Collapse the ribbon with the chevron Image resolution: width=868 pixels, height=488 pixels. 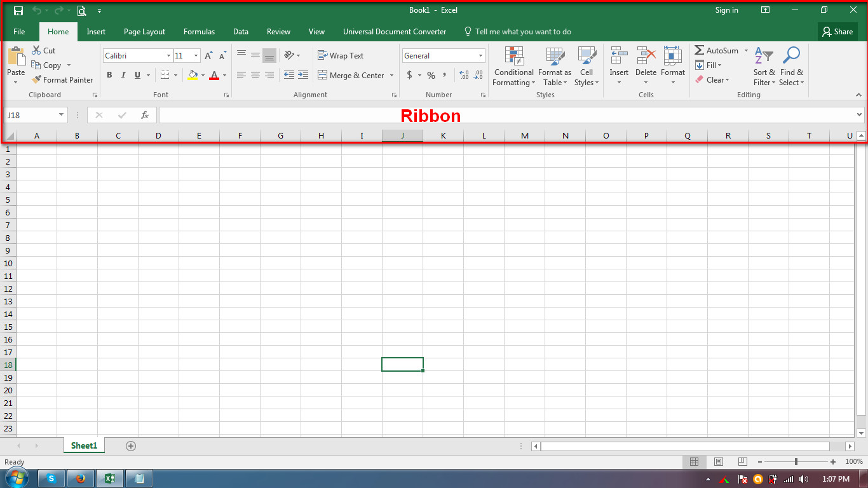click(859, 95)
